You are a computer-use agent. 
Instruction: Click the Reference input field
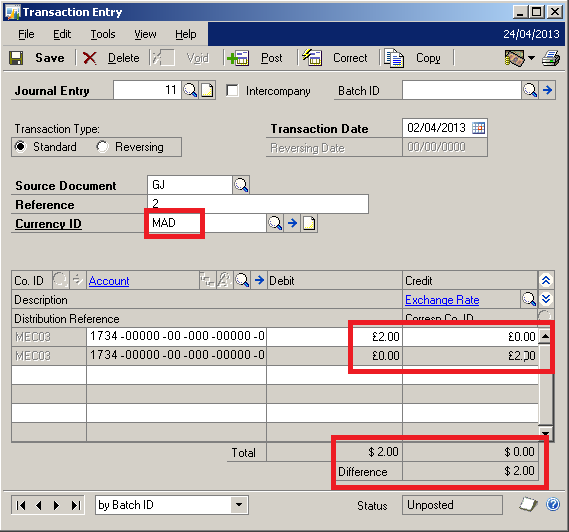(x=258, y=204)
